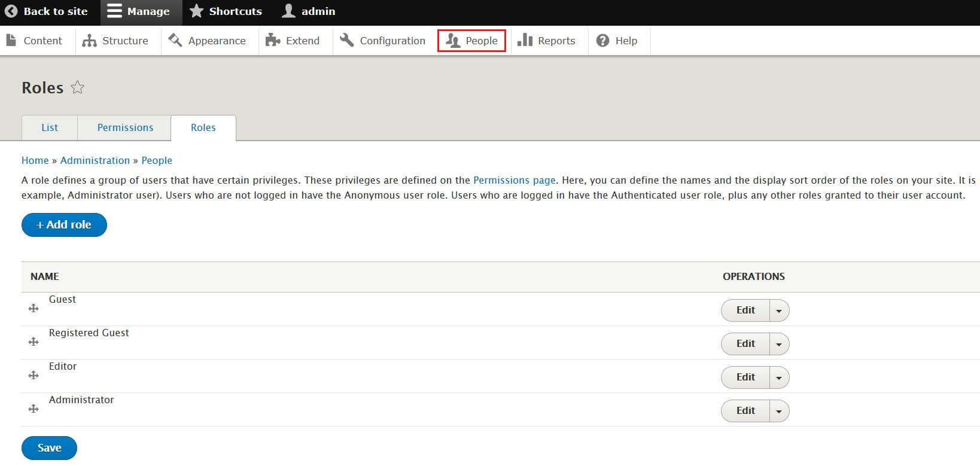This screenshot has height=466, width=980.
Task: Open the Extend modules menu
Action: 293,41
